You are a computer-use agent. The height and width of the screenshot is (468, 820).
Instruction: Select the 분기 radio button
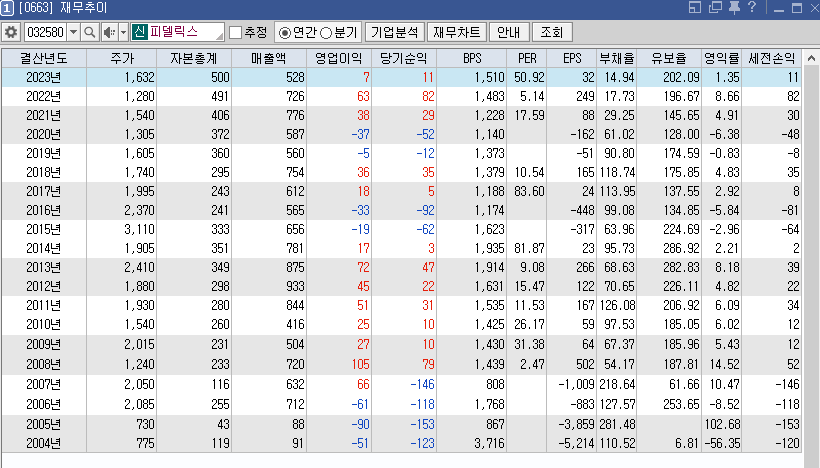tap(325, 33)
